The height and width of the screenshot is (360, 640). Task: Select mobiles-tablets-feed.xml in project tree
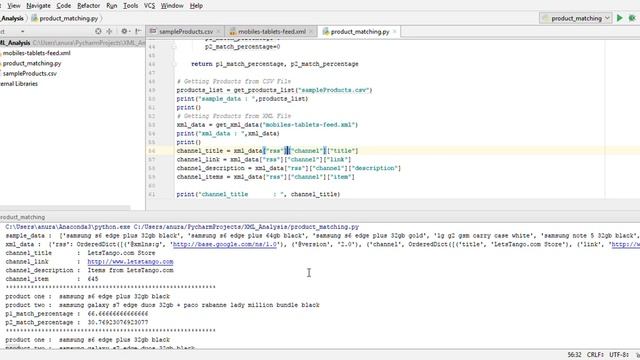(36, 53)
